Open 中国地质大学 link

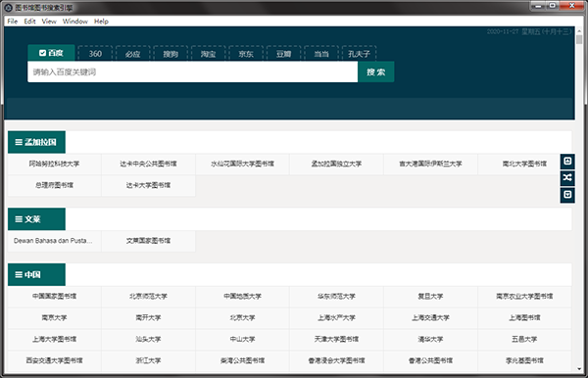(243, 296)
